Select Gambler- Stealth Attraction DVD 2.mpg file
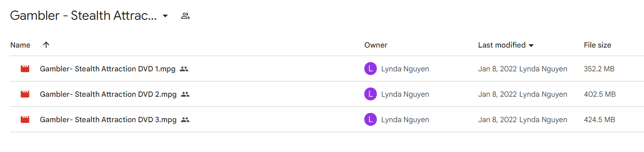644x152 pixels. pos(108,94)
